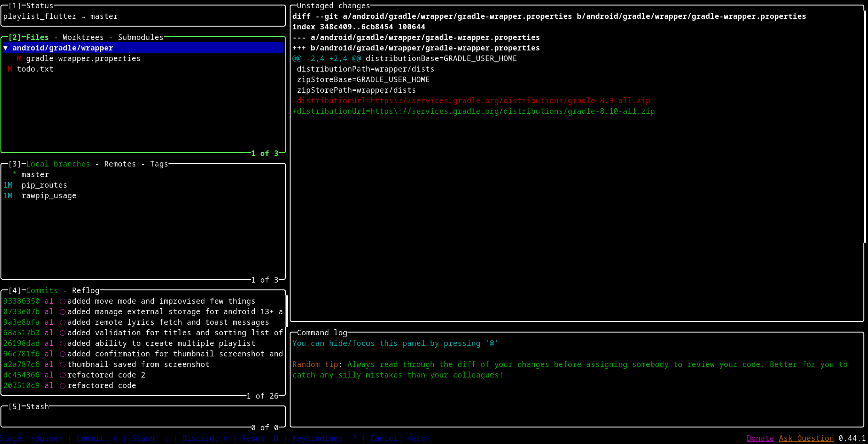Click commit graph circle for dc454366
The width and height of the screenshot is (868, 444).
pyautogui.click(x=62, y=375)
